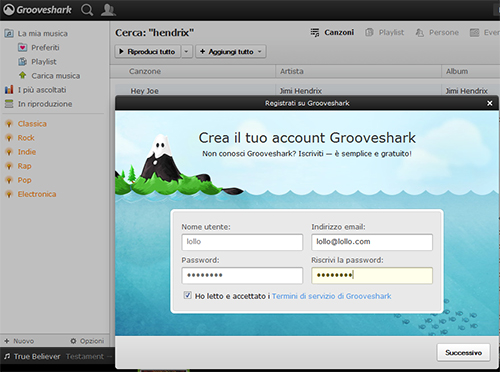The height and width of the screenshot is (372, 500).
Task: Open the Aggiungi tutto dropdown
Action: 231,52
